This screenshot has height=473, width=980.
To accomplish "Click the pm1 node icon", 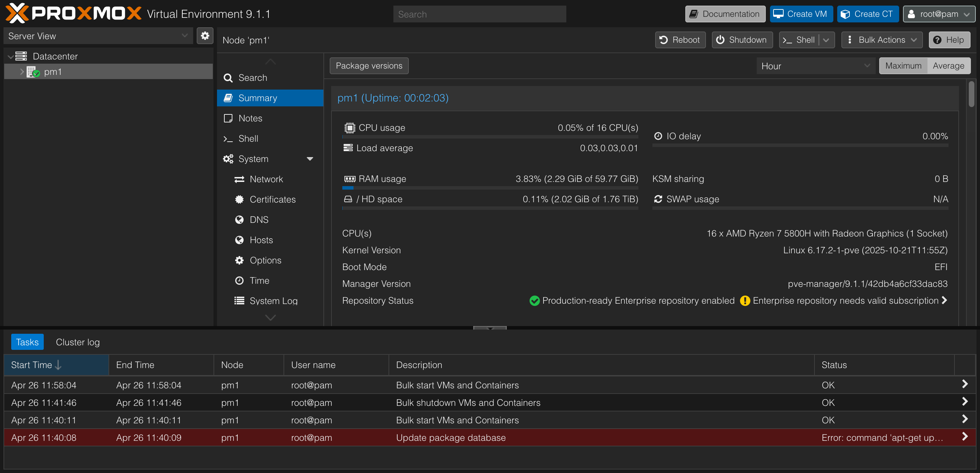I will click(x=34, y=72).
